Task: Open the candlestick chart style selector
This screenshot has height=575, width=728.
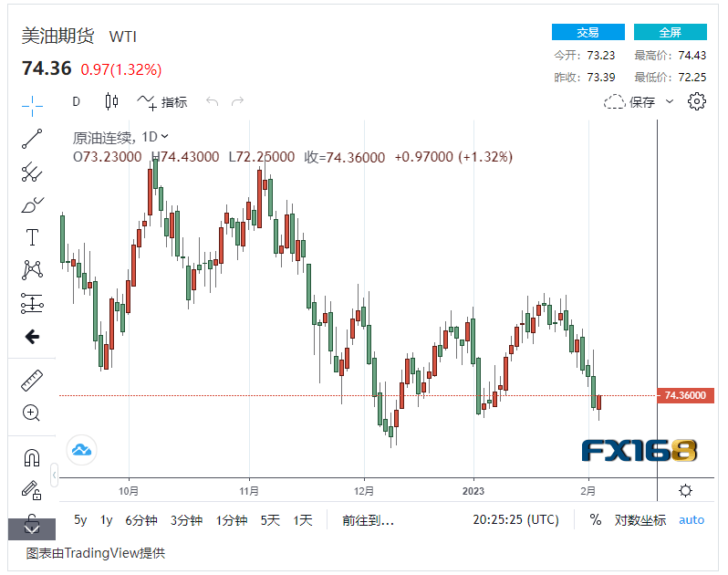Action: 112,101
